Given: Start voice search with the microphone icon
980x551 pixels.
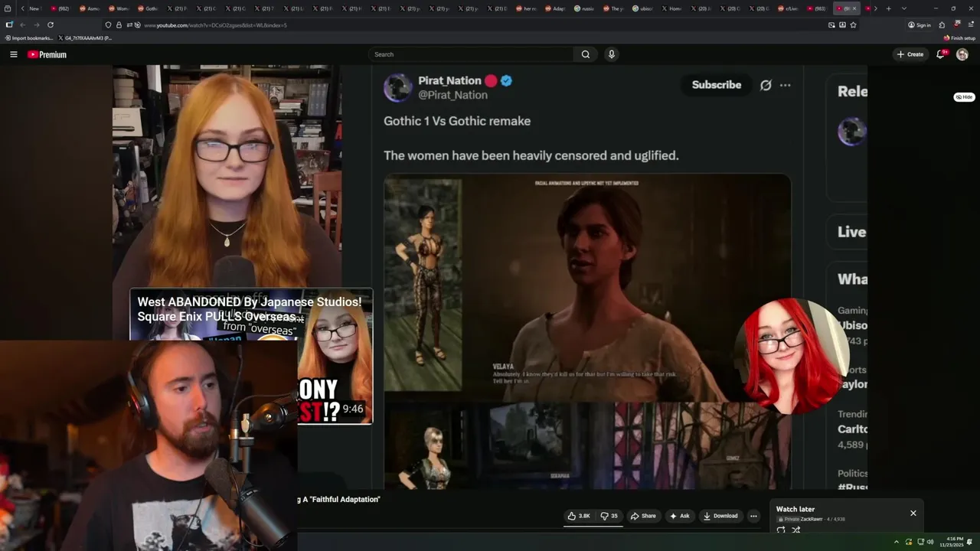Looking at the screenshot, I should 611,54.
